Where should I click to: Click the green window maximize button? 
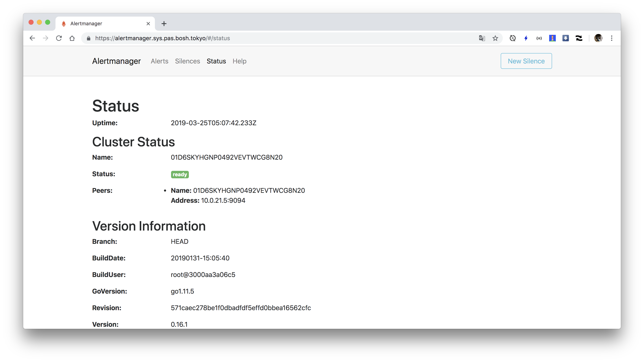[47, 22]
